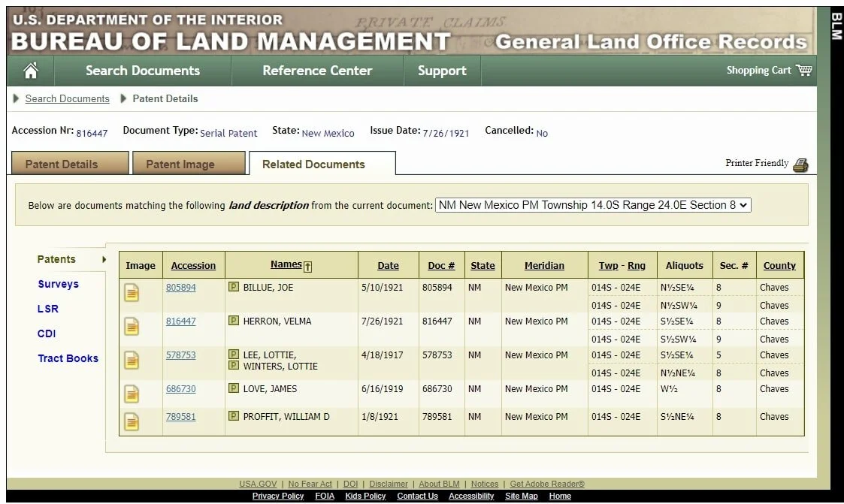844x504 pixels.
Task: Select LSR in the sidebar
Action: point(48,309)
